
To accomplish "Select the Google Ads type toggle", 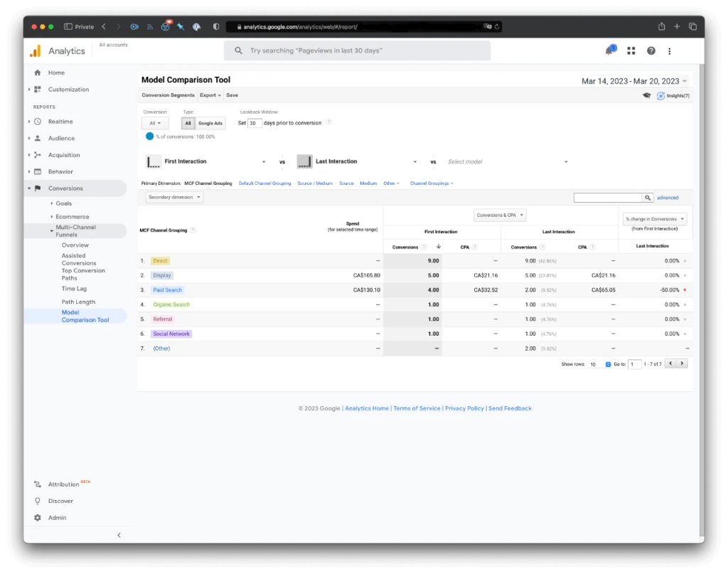I will (x=210, y=122).
